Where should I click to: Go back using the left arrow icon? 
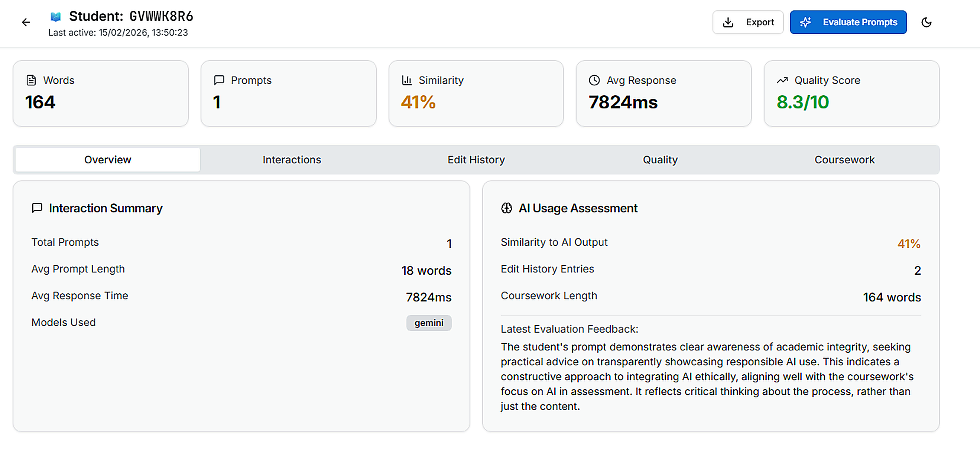[x=26, y=22]
